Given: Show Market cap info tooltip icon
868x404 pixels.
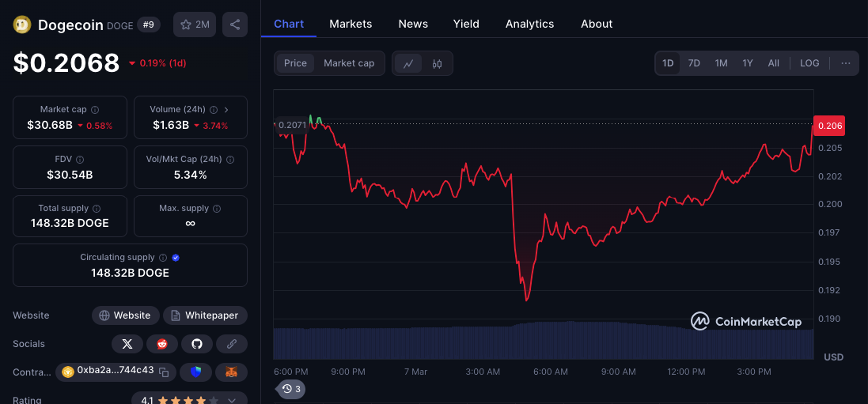Looking at the screenshot, I should (95, 110).
